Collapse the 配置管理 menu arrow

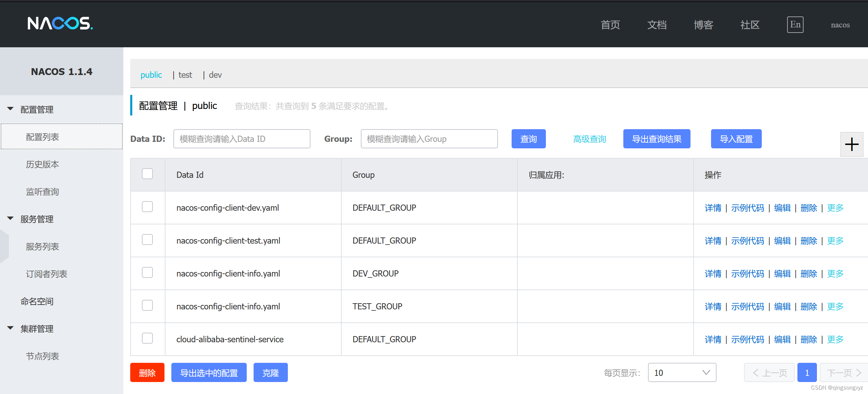pyautogui.click(x=10, y=109)
